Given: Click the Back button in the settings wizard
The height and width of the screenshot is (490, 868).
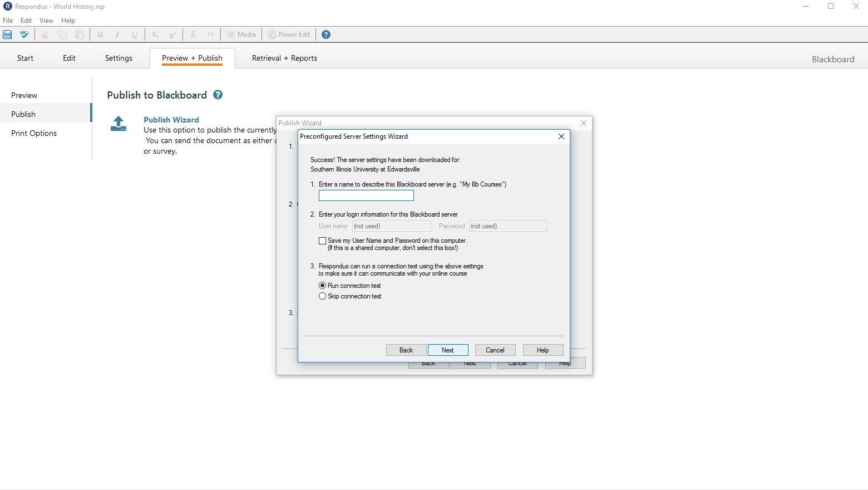Looking at the screenshot, I should coord(406,350).
